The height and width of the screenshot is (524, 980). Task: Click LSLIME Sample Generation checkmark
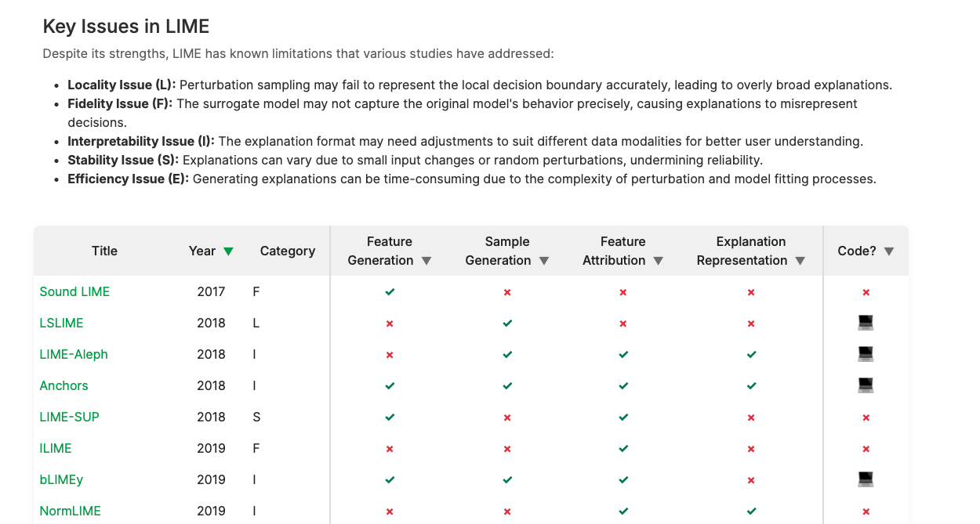(x=507, y=323)
